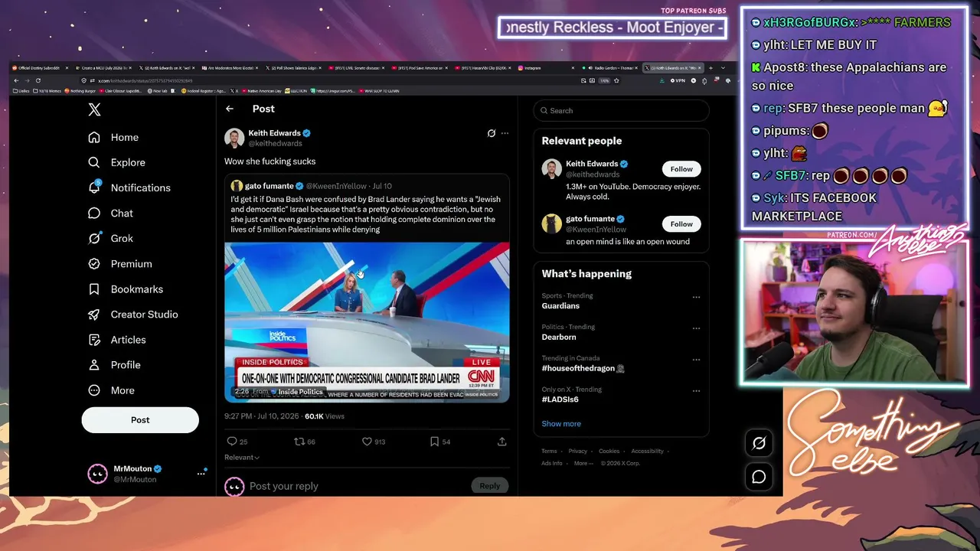This screenshot has width=980, height=551.
Task: Open Keith Edwards profile avatar in the post
Action: pyautogui.click(x=234, y=138)
